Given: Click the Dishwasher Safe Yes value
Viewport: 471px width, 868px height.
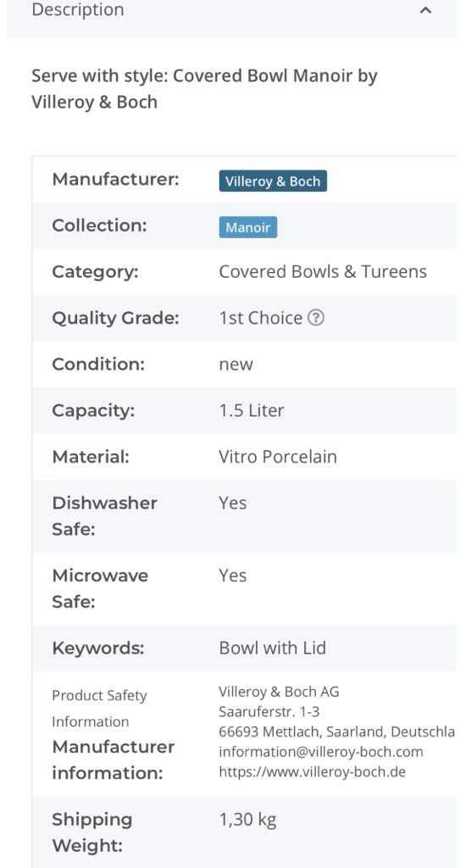Looking at the screenshot, I should [x=232, y=504].
